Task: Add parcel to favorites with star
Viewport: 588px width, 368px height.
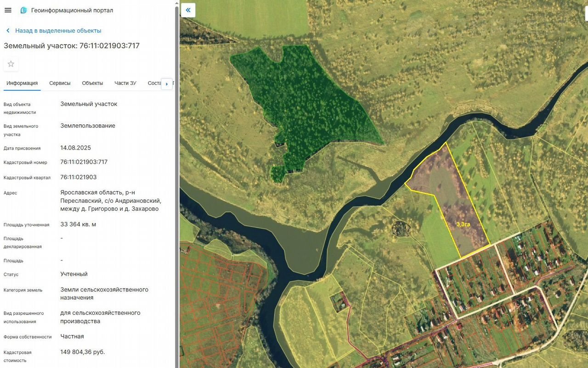Action: [x=11, y=64]
